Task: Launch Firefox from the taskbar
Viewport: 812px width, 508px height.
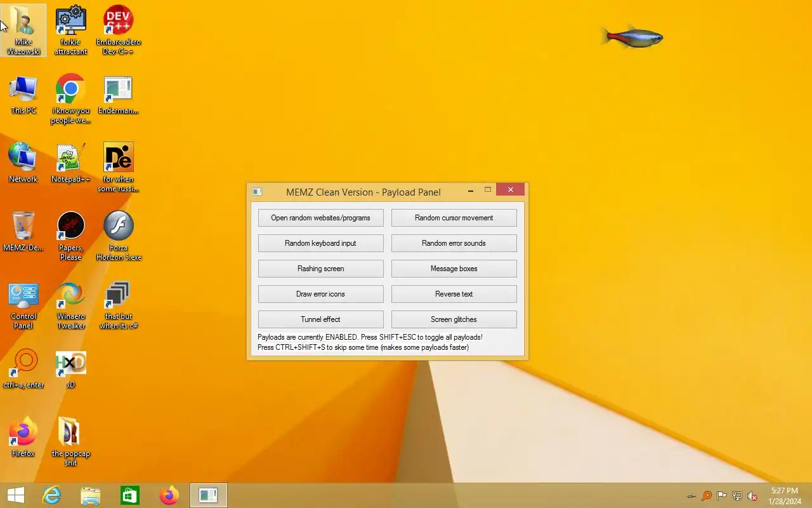Action: [x=169, y=495]
